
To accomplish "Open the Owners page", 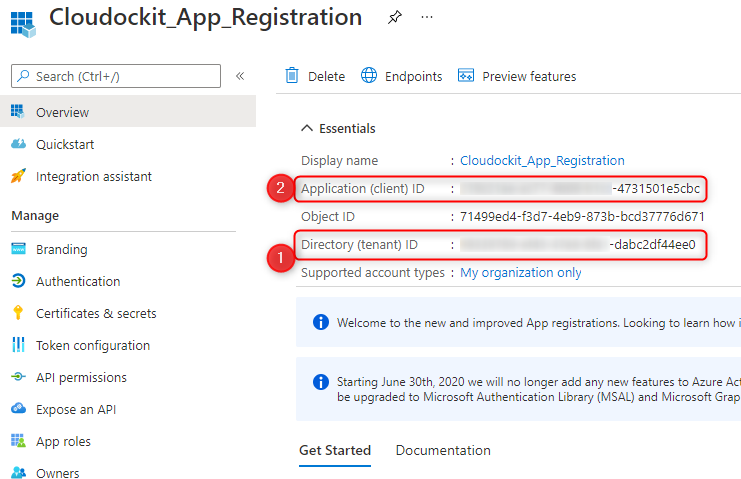I will point(58,473).
